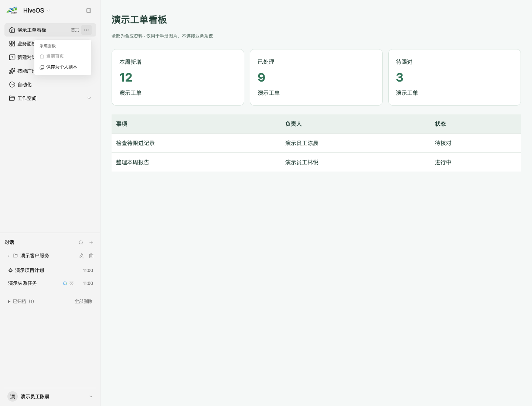Click the 本周新增 card showing 12

tap(178, 77)
